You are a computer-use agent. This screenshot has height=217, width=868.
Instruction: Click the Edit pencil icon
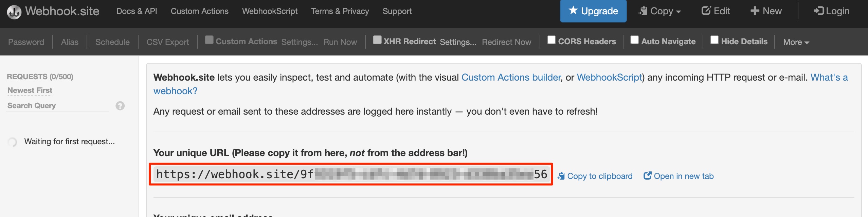706,11
